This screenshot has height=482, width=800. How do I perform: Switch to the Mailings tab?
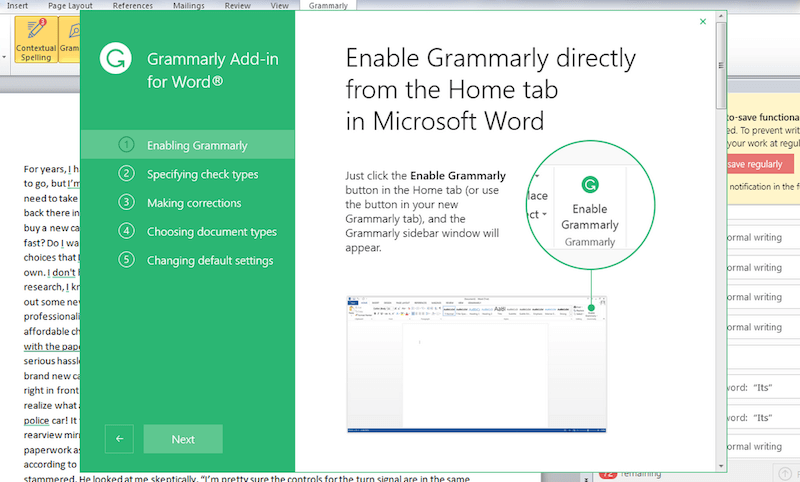click(x=189, y=6)
